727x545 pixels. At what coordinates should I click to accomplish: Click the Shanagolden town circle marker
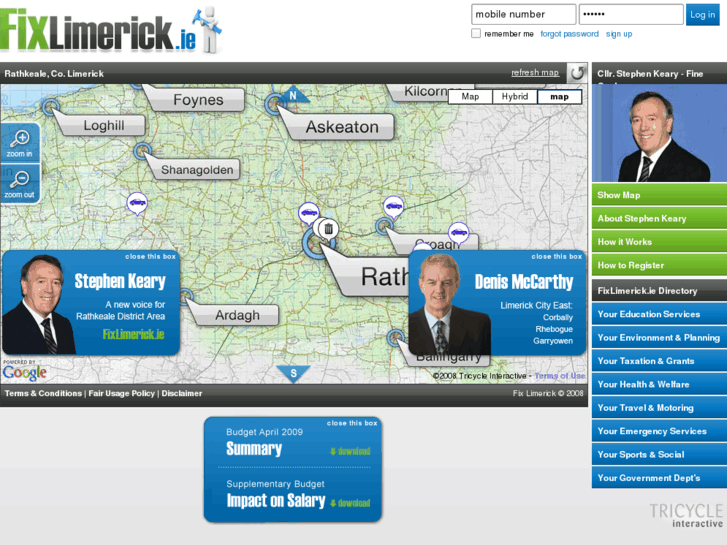click(x=142, y=151)
